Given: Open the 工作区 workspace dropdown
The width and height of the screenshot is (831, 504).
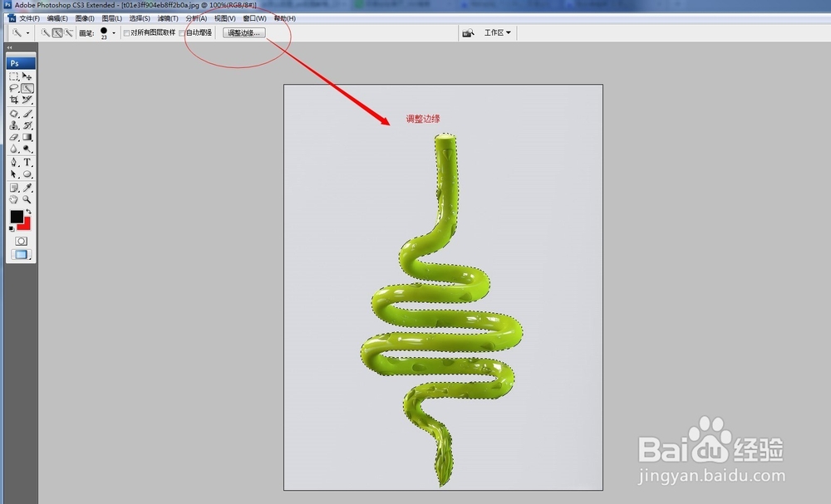Looking at the screenshot, I should coord(498,33).
